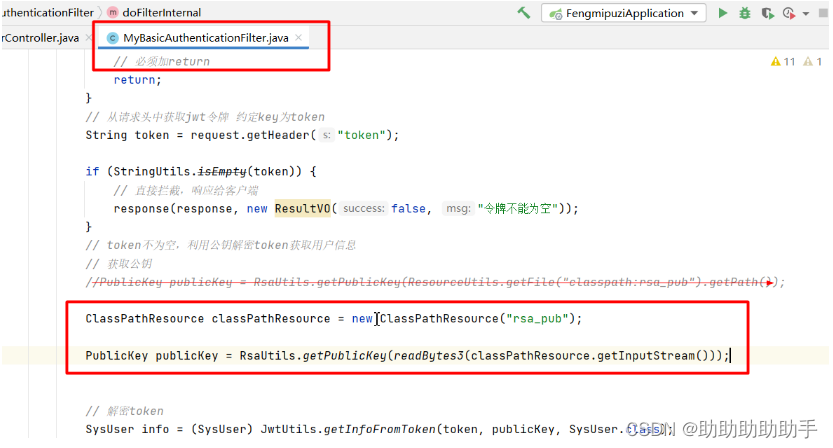
Task: Click the highlighted ResultVO class name
Action: pyautogui.click(x=302, y=208)
